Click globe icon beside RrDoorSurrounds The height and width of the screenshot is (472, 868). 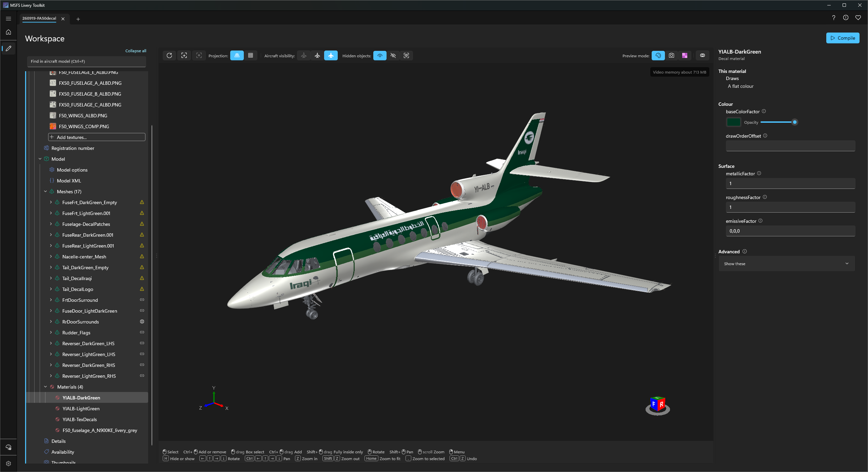click(142, 321)
